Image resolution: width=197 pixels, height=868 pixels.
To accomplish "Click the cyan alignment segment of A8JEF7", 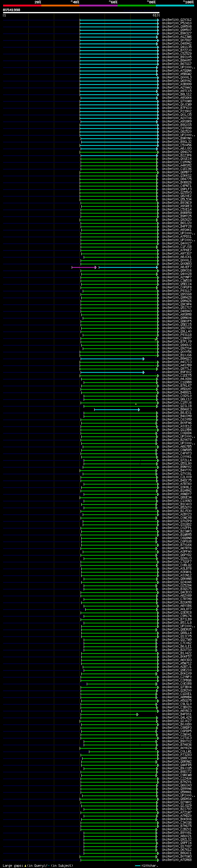I will tap(128, 267).
